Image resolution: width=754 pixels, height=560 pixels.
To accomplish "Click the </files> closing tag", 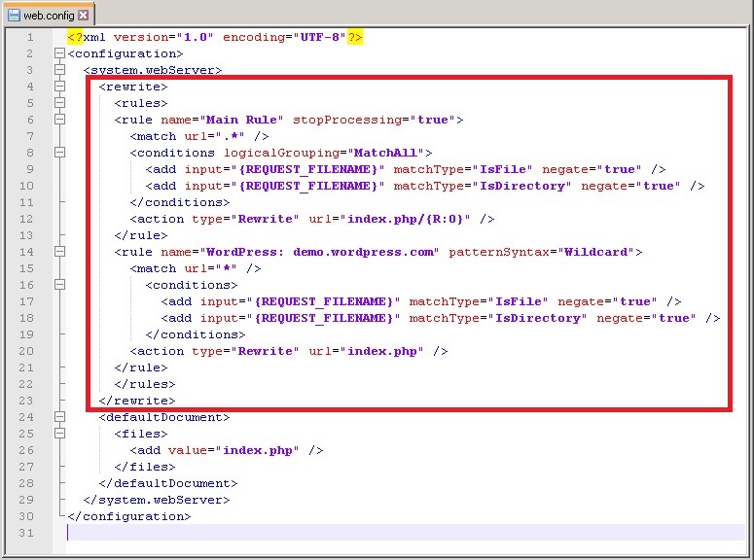I will pos(145,467).
